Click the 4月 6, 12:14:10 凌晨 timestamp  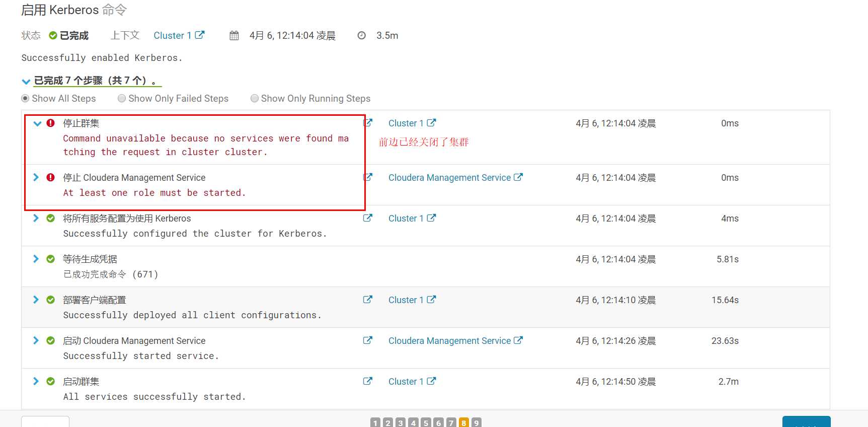(616, 300)
